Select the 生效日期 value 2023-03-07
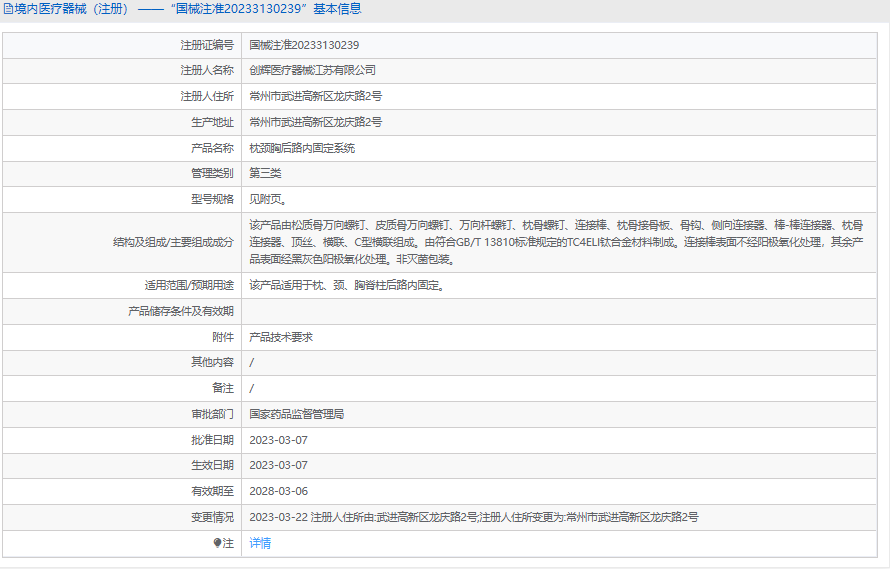 click(279, 465)
